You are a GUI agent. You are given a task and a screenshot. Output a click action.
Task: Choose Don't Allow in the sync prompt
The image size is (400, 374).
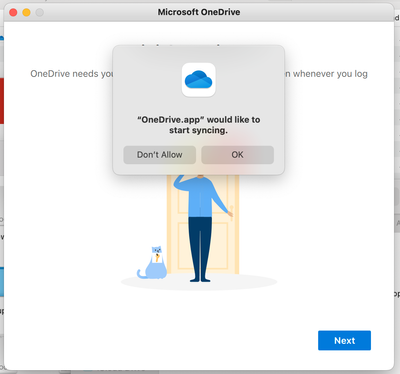point(159,155)
